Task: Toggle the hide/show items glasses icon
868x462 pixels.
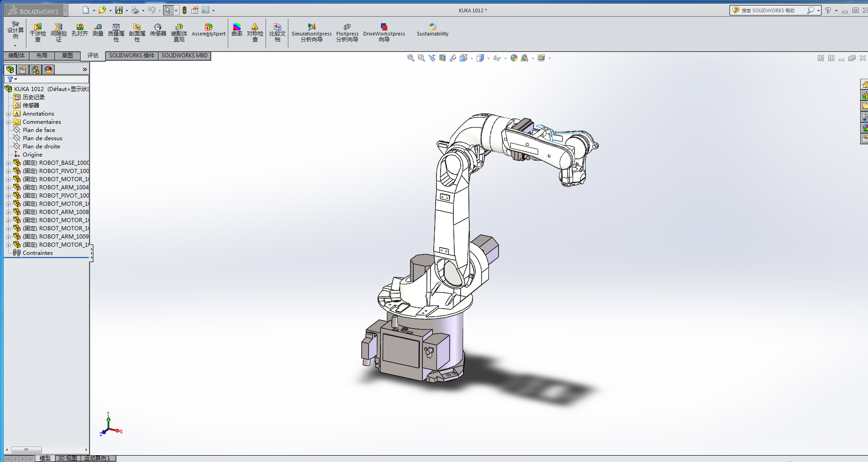Action: pyautogui.click(x=497, y=58)
